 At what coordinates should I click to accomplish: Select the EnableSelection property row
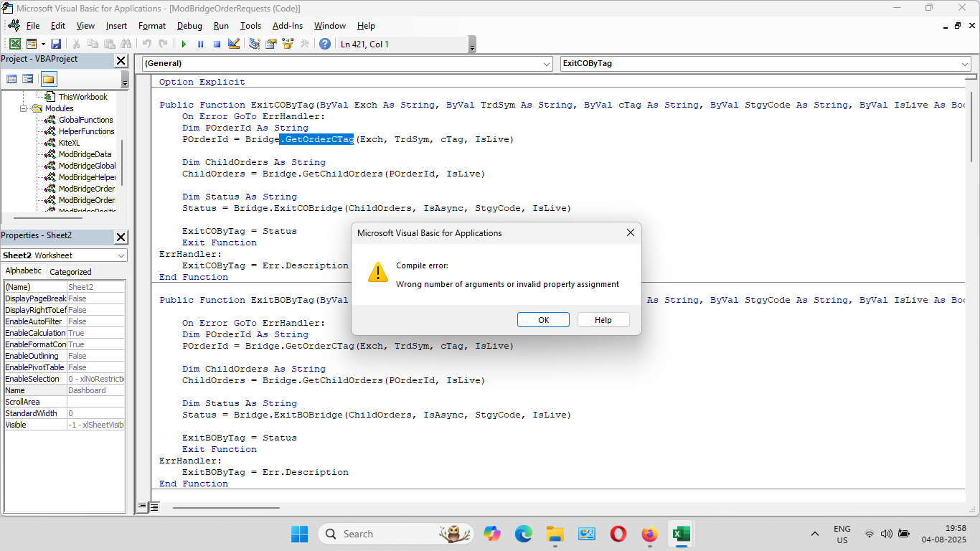[65, 379]
